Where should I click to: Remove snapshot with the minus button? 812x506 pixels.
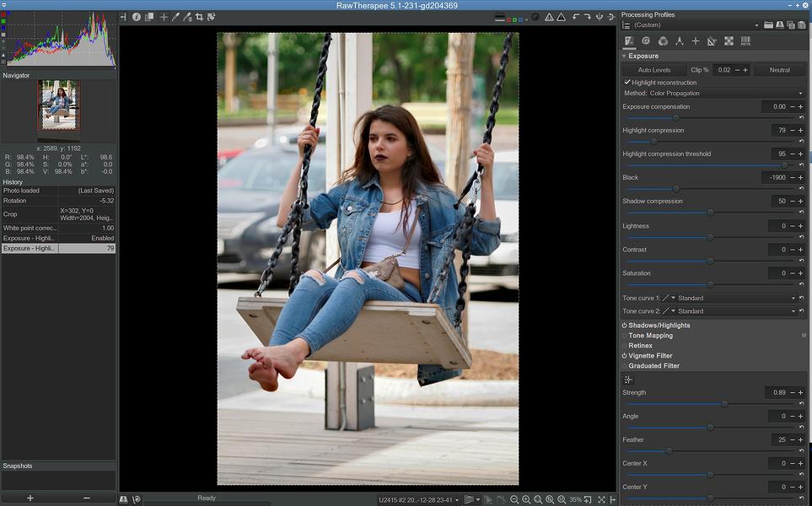87,498
